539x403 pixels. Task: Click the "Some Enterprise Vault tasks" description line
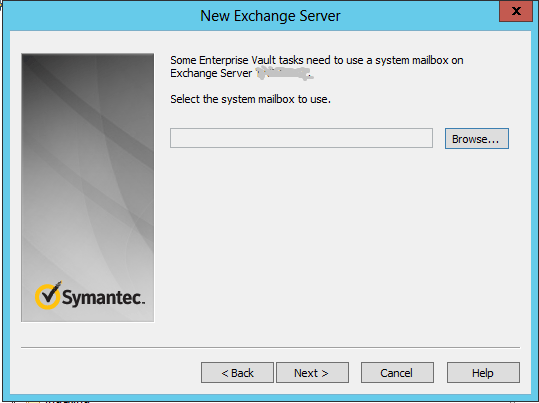click(317, 60)
